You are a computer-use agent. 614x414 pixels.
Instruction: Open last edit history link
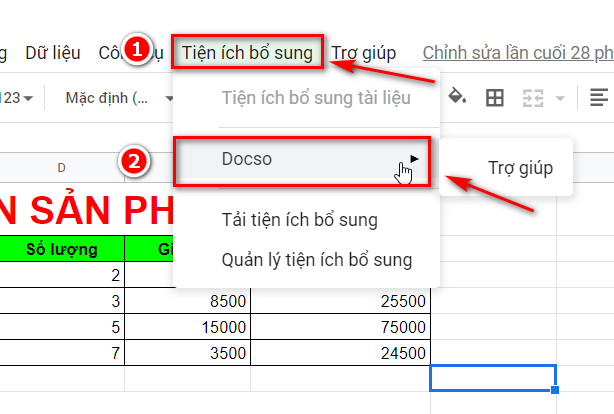[x=518, y=53]
